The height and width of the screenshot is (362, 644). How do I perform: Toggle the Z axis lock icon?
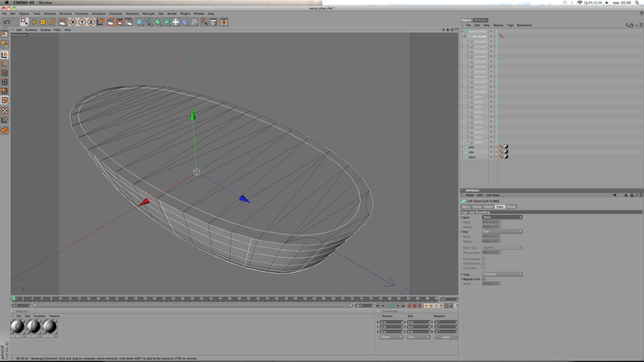pyautogui.click(x=91, y=22)
